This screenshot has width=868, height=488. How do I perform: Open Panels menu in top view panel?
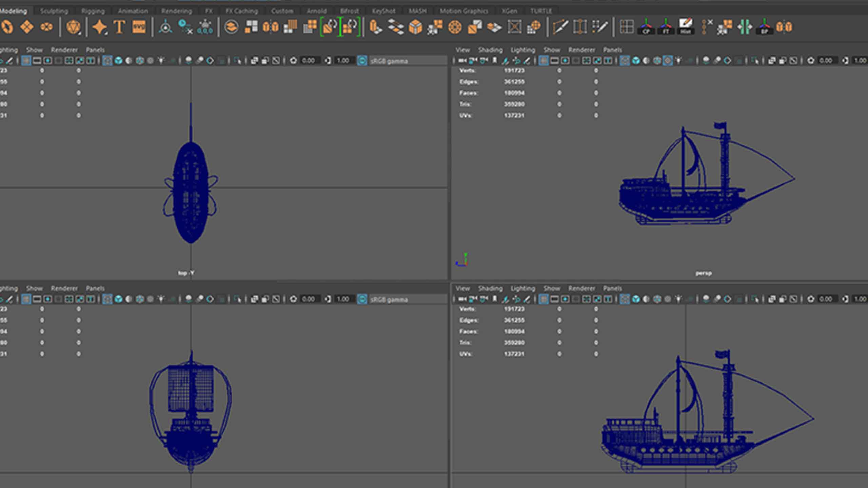point(95,50)
